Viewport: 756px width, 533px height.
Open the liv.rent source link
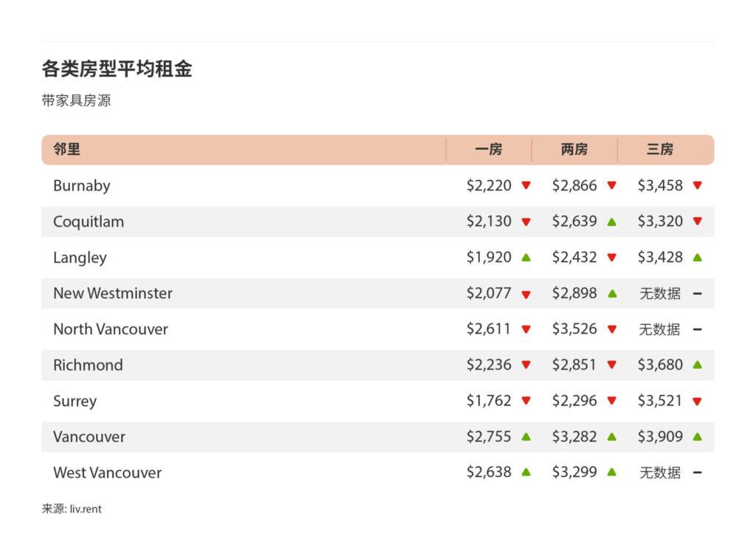click(87, 509)
